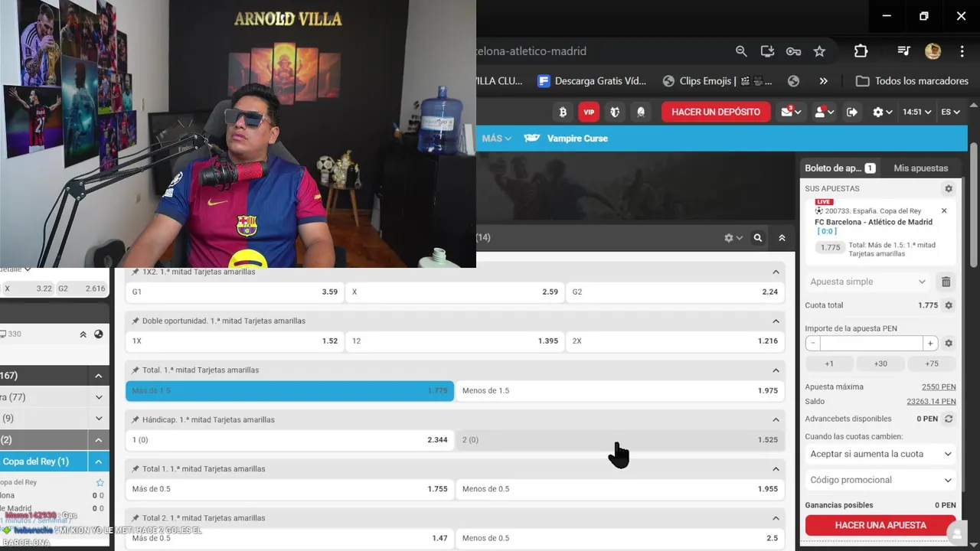
Task: Open the browser extensions puzzle icon
Action: click(861, 51)
